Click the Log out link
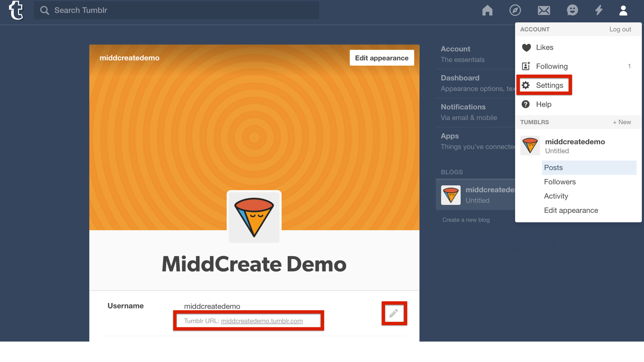This screenshot has height=362, width=644. tap(620, 29)
